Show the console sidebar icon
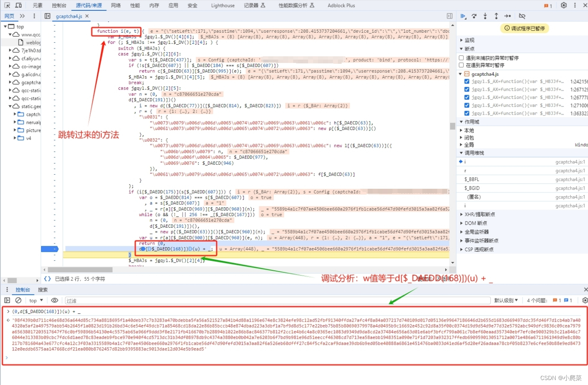588x385 pixels. tap(7, 300)
